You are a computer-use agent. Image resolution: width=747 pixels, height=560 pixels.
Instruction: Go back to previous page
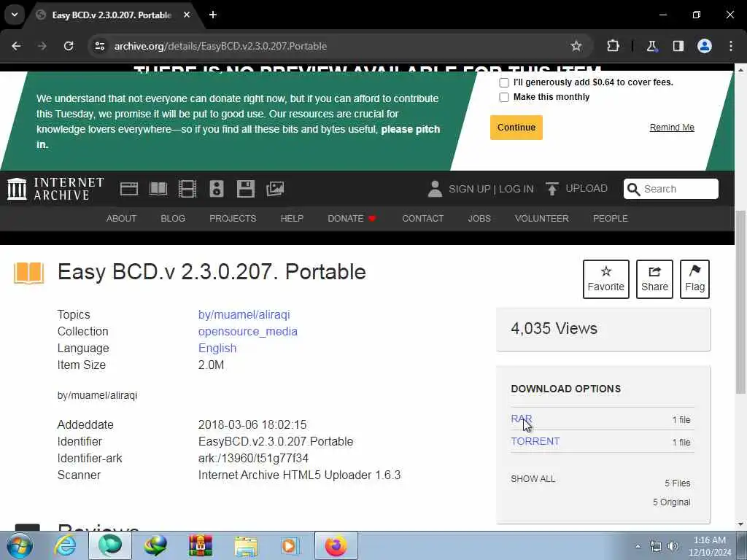pos(16,46)
